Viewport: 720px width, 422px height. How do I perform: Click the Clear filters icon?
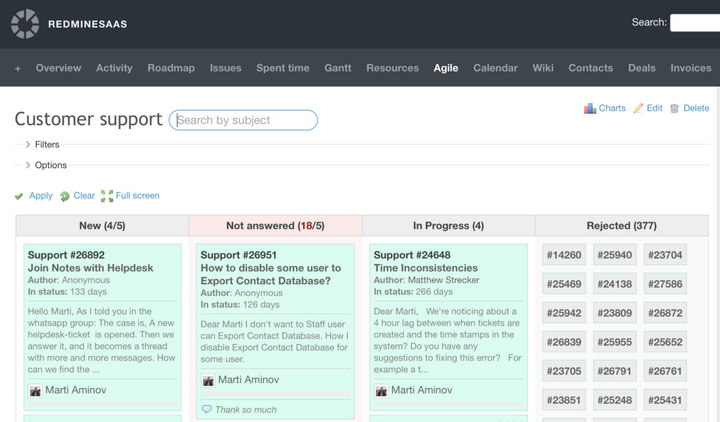click(x=64, y=196)
